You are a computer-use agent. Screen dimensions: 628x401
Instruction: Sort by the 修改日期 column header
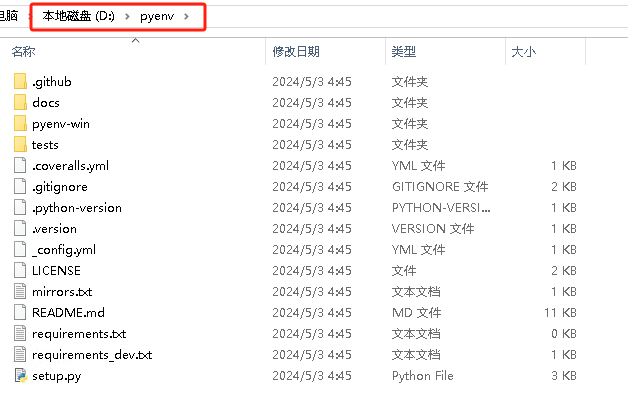[296, 51]
